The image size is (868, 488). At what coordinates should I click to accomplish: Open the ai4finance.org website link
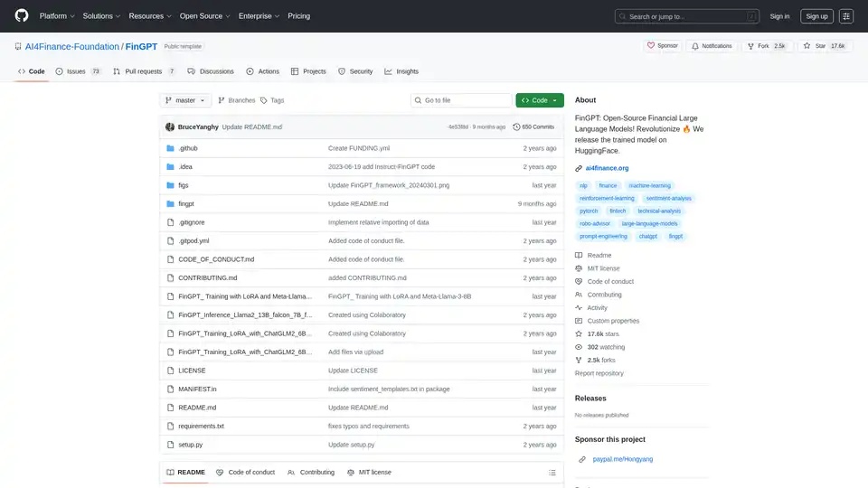[607, 168]
